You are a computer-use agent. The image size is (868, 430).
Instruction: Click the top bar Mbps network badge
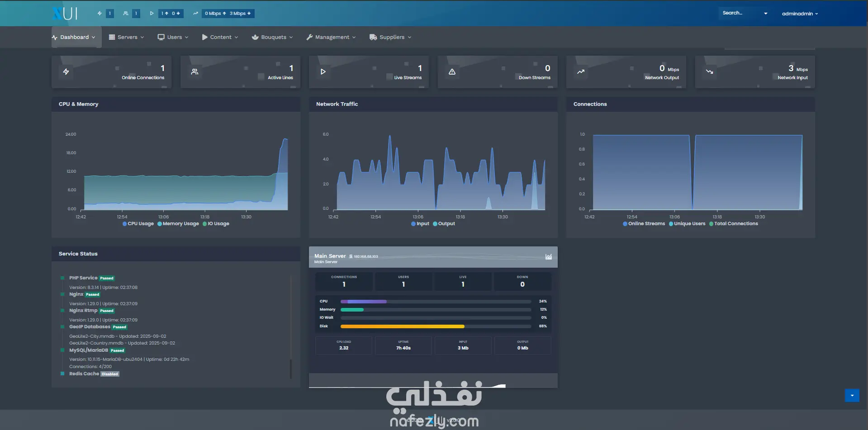228,14
